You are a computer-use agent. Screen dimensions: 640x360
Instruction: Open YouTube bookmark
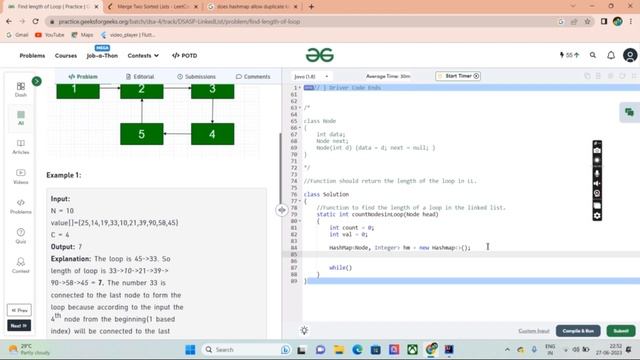point(50,35)
